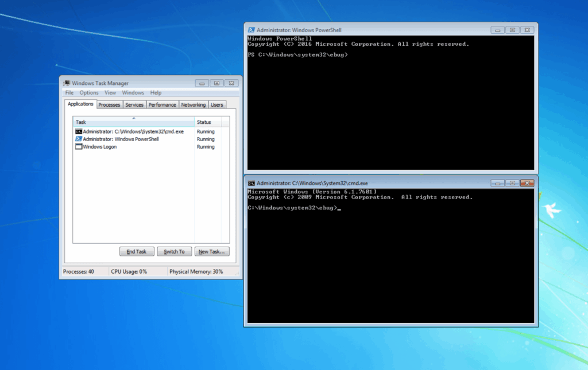Click the Windows Task Manager title bar icon
Viewport: 588px width, 370px height.
pyautogui.click(x=67, y=83)
